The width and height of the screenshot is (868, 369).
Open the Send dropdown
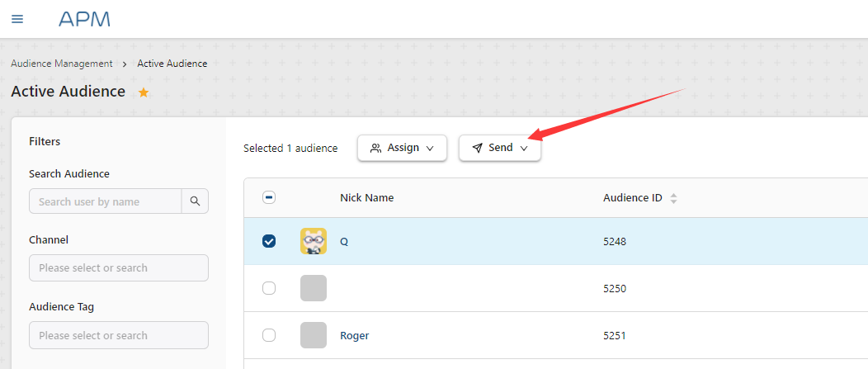click(x=500, y=148)
